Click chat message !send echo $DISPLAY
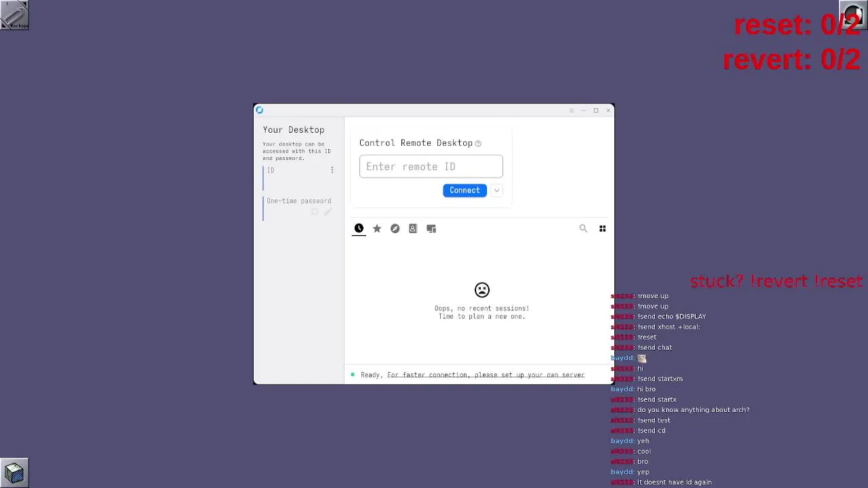The image size is (868, 488). coord(671,317)
